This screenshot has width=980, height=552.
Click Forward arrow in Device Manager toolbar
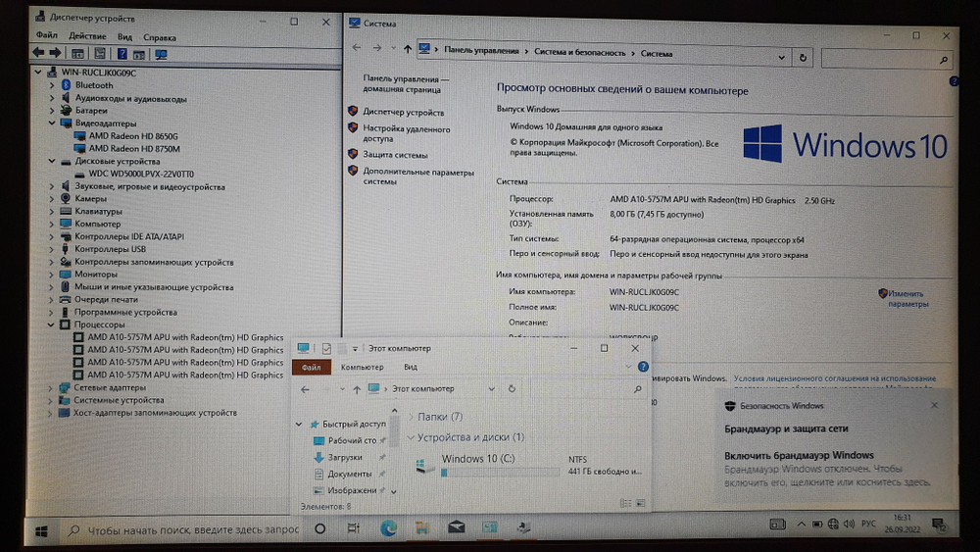[x=55, y=53]
